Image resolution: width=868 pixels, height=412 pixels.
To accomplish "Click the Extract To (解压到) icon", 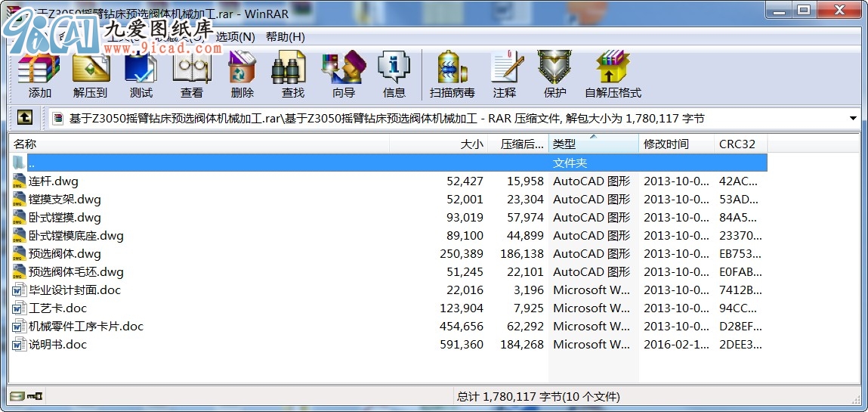I will tap(91, 74).
